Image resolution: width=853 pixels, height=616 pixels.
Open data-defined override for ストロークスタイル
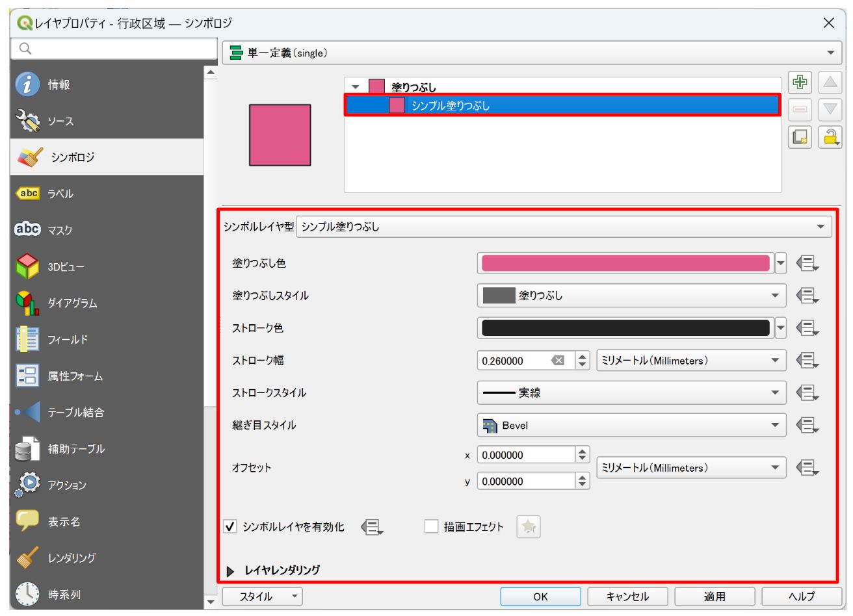807,393
